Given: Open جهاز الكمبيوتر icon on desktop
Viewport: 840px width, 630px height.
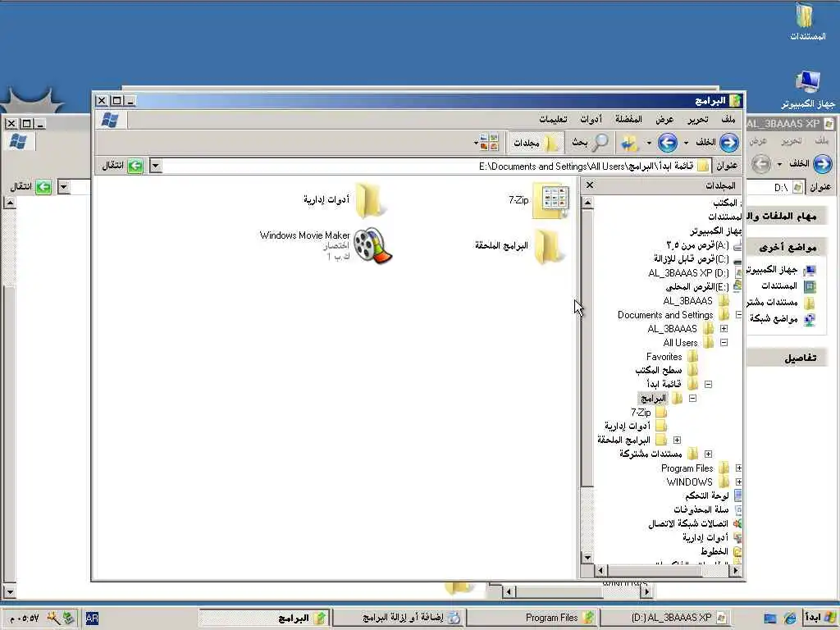Looking at the screenshot, I should coord(807,89).
